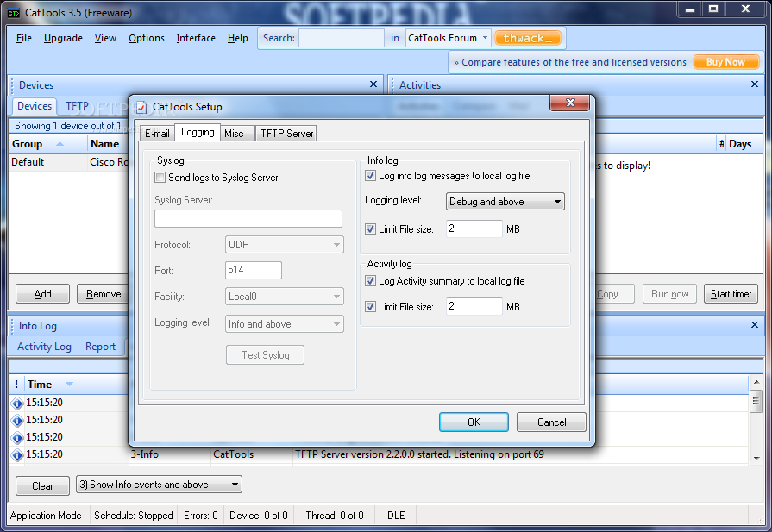Click the Info log file size field
This screenshot has height=532, width=772.
(x=474, y=228)
